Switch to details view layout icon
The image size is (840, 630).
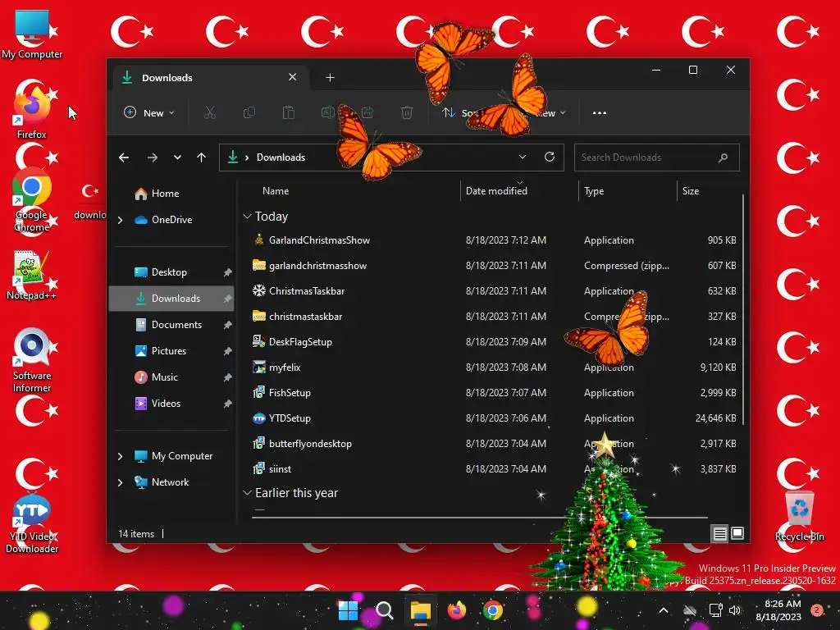point(719,533)
